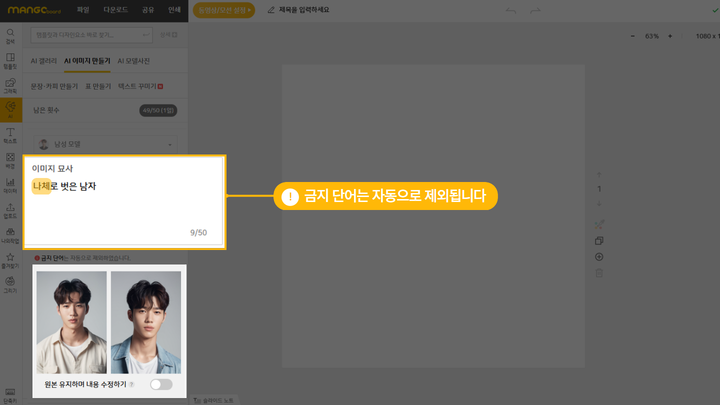This screenshot has height=405, width=720.
Task: Click the 제목을 입력하세요 title field
Action: click(304, 10)
